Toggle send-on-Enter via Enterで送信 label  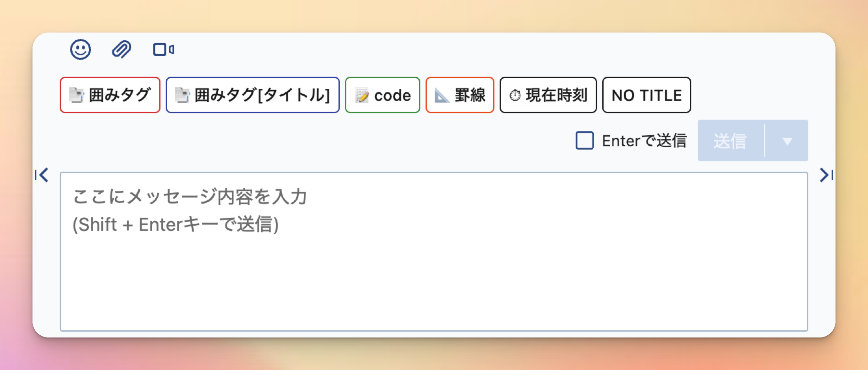point(644,141)
